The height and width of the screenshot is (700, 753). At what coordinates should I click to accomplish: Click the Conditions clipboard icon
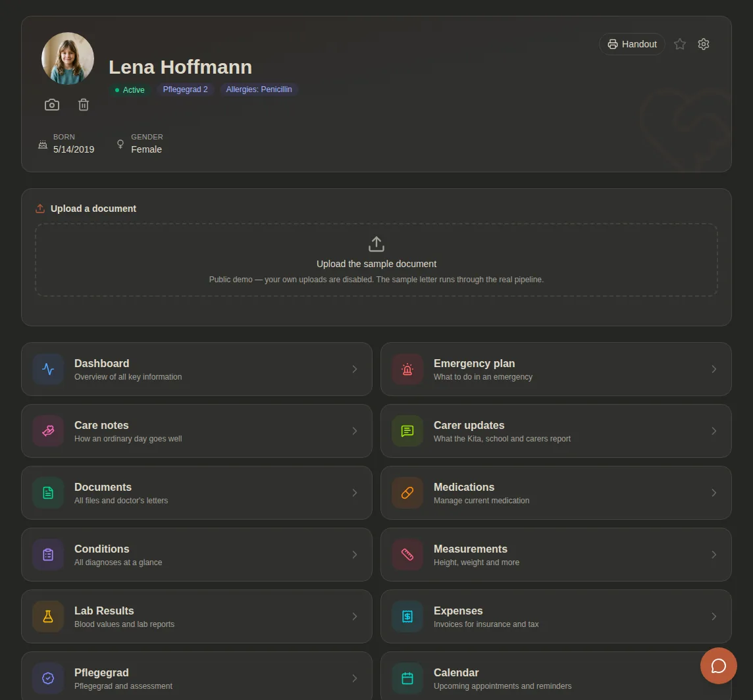click(x=48, y=555)
